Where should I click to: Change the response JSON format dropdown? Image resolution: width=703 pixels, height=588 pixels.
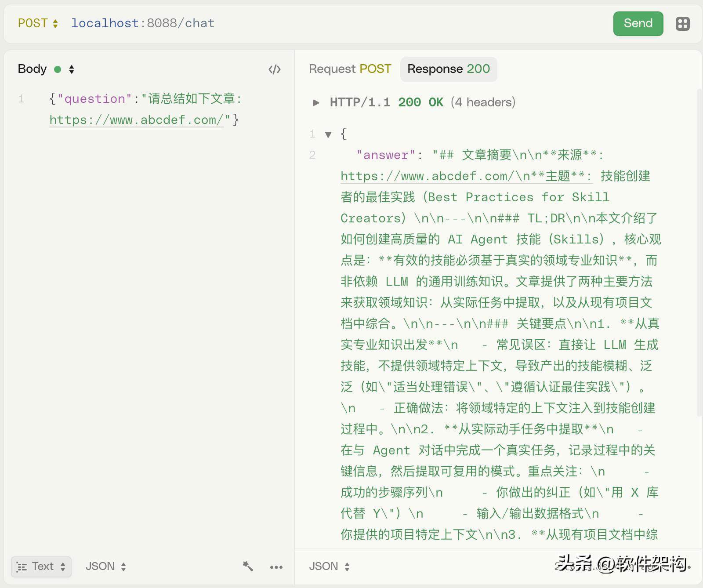pos(329,566)
